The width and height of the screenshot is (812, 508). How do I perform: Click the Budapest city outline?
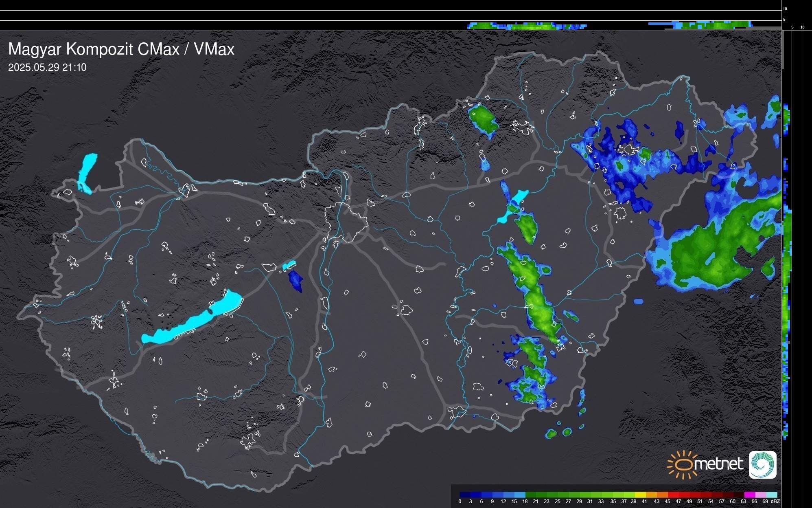coord(346,222)
